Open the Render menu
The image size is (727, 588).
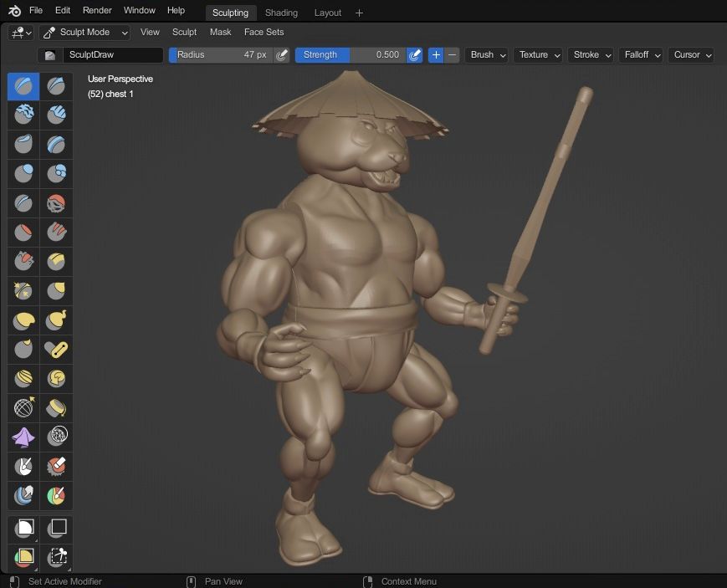pos(97,11)
